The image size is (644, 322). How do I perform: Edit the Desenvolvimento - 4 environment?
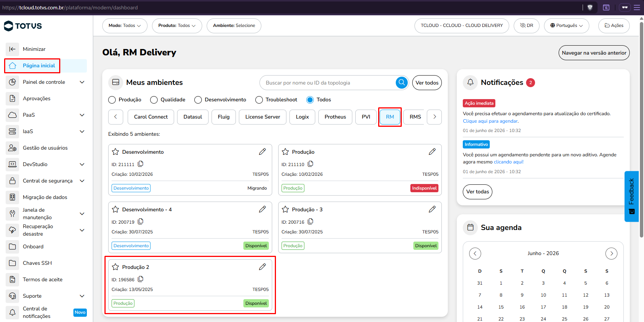tap(262, 209)
